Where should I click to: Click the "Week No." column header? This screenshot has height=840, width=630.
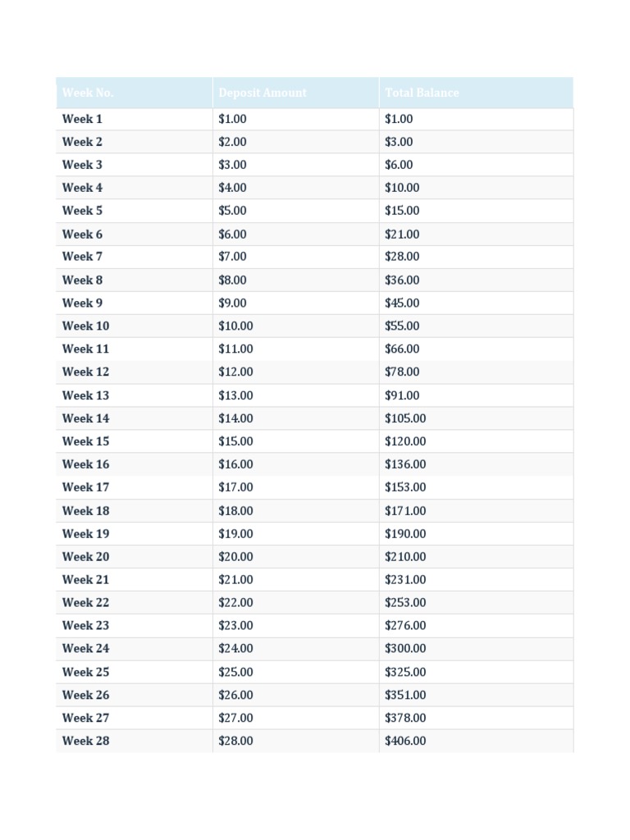(88, 93)
